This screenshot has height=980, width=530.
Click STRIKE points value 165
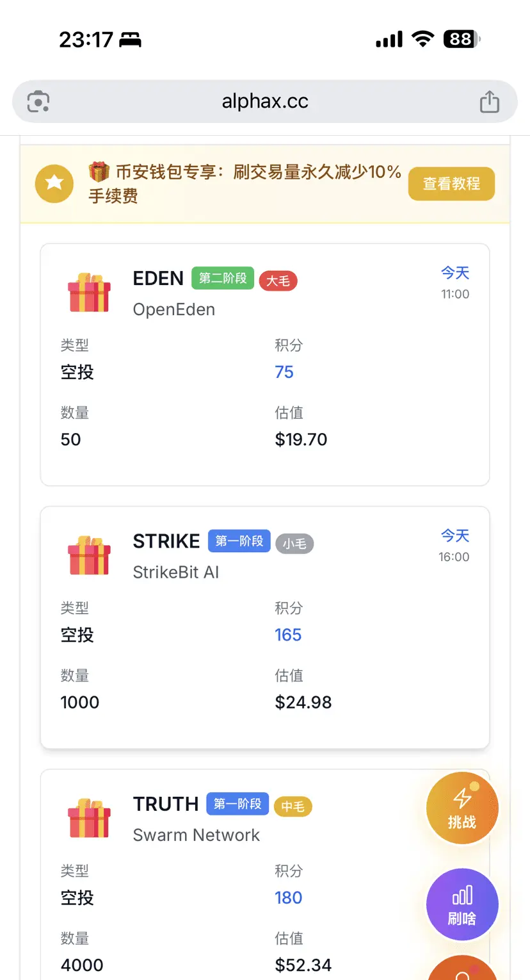[x=288, y=635]
